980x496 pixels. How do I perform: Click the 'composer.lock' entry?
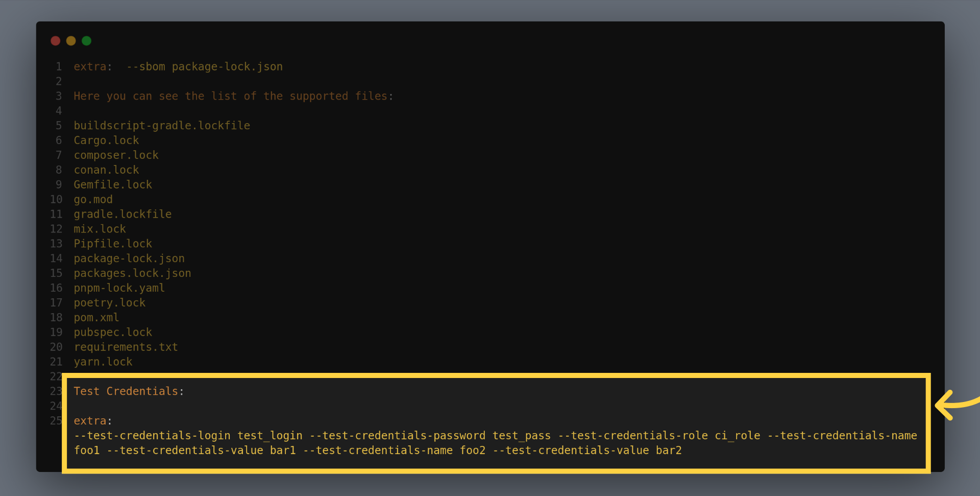(116, 155)
